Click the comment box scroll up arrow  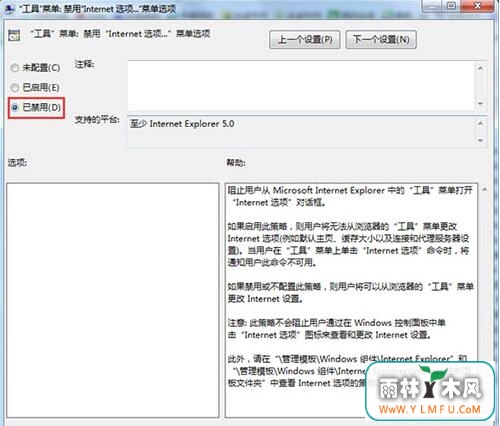coord(480,68)
